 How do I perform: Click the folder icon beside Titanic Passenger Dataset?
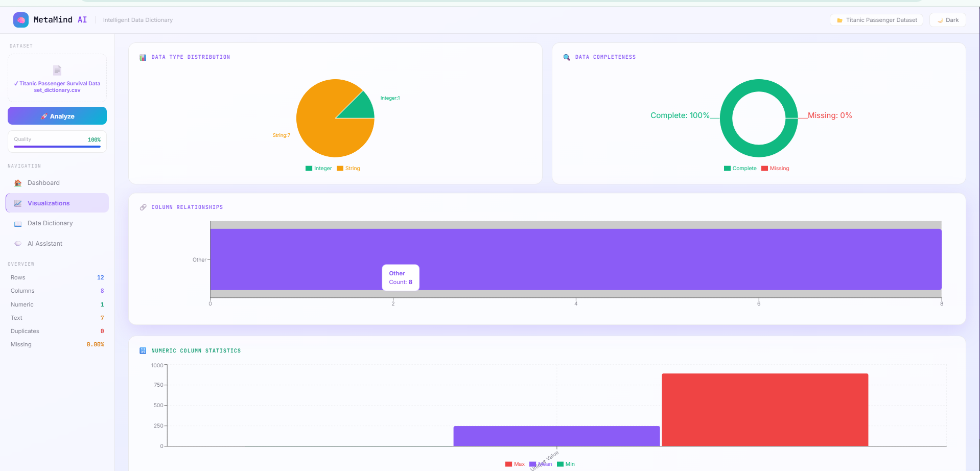[x=839, y=20]
